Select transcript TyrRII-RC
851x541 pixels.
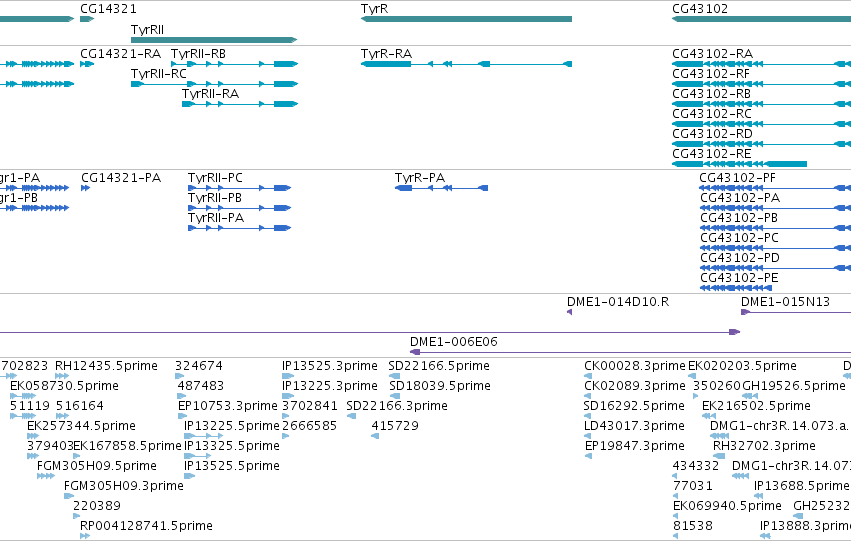pos(158,74)
